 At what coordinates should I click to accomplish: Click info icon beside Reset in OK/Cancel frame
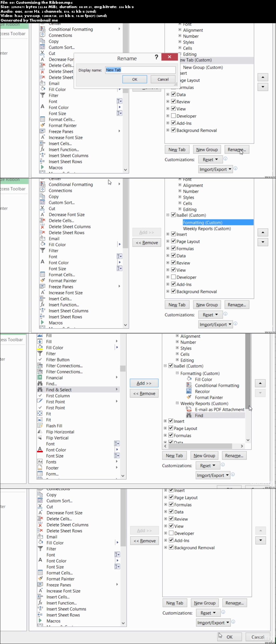click(x=223, y=612)
